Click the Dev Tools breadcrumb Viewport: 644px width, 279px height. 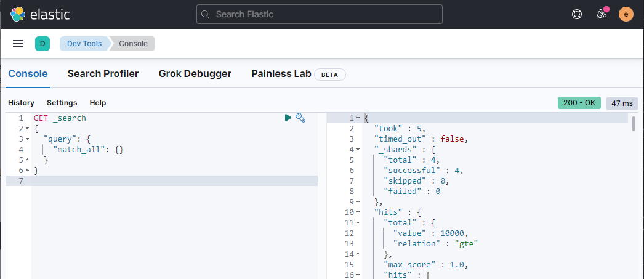84,44
